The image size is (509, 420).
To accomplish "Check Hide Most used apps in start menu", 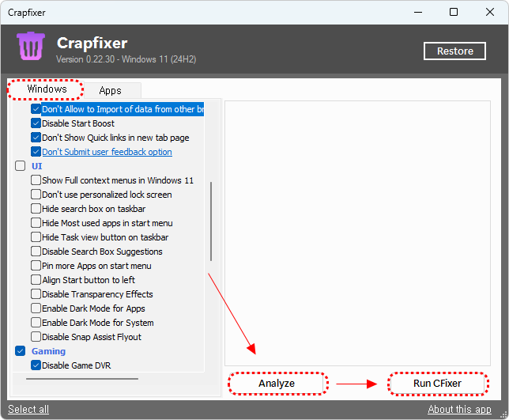I will (x=36, y=223).
